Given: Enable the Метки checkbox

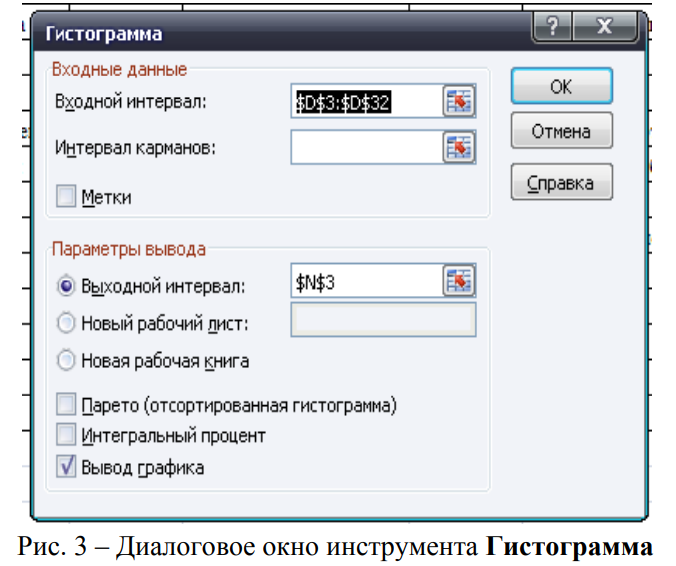Looking at the screenshot, I should coord(67,197).
